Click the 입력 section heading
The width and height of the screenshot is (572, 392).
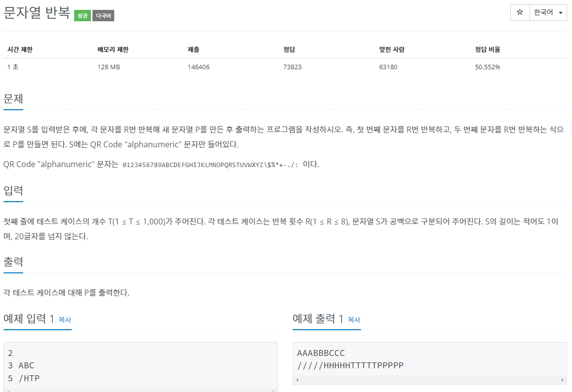point(13,190)
